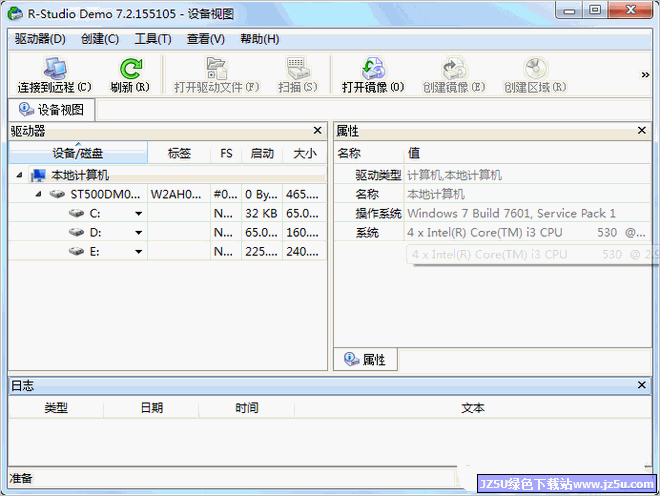The image size is (660, 496).
Task: Open the 工具(T) menu
Action: [153, 39]
